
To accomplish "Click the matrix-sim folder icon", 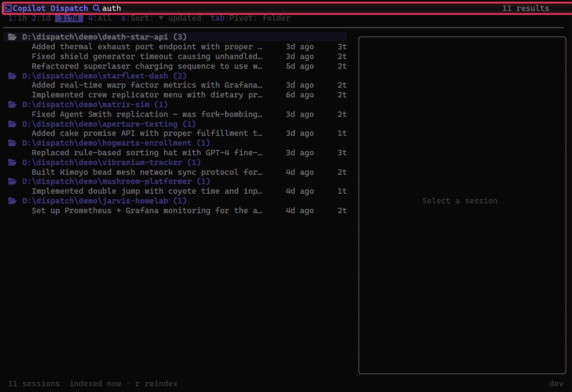I will pyautogui.click(x=12, y=105).
